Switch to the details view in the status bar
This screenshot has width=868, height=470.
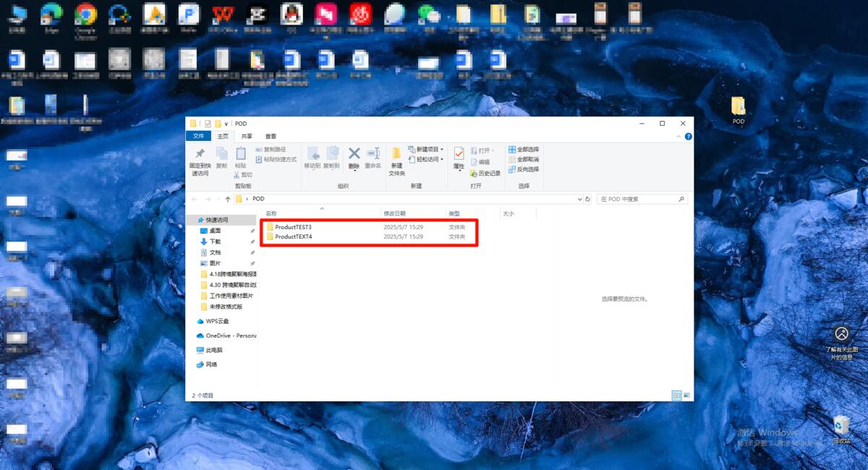coord(677,396)
